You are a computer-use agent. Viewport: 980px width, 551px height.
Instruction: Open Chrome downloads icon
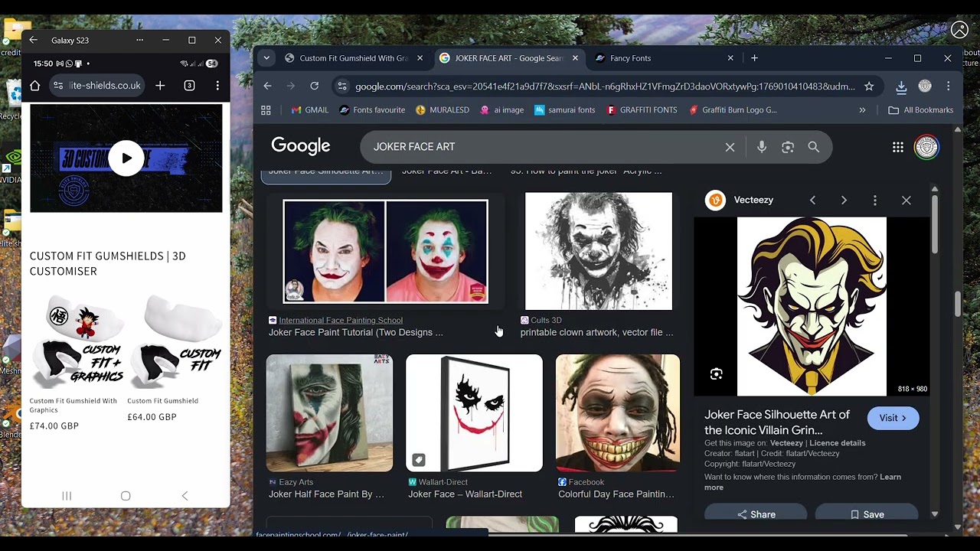pos(901,86)
